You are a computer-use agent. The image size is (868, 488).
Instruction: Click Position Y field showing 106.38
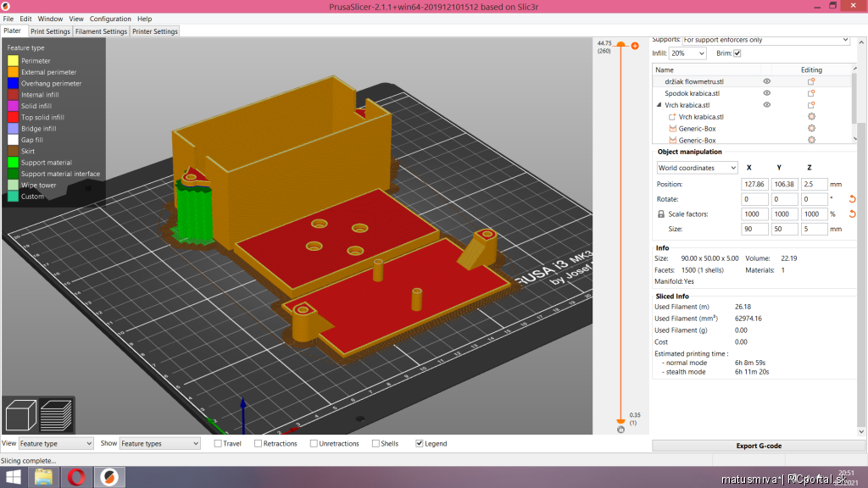(784, 184)
